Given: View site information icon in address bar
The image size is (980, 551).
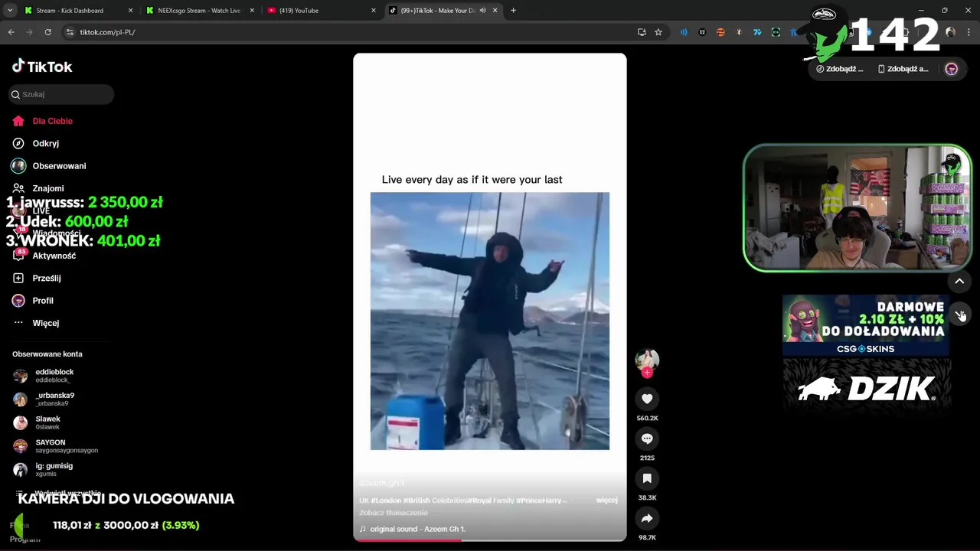Looking at the screenshot, I should [x=70, y=32].
